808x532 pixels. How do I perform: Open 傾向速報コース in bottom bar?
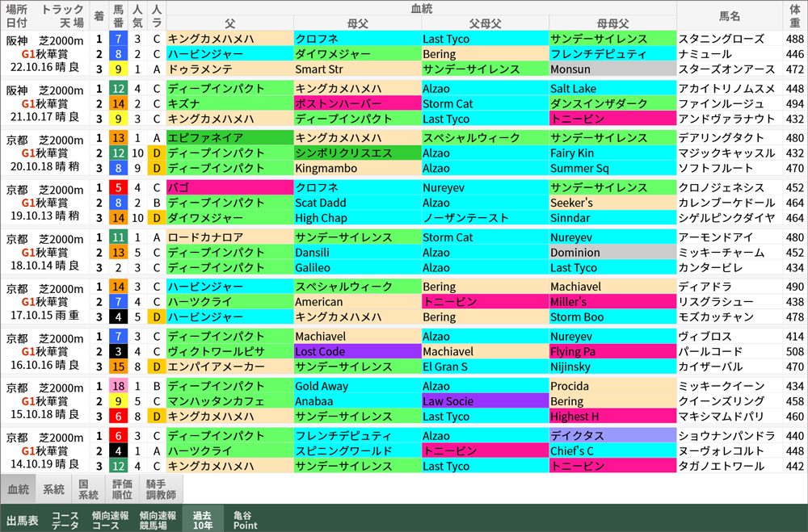tap(110, 520)
